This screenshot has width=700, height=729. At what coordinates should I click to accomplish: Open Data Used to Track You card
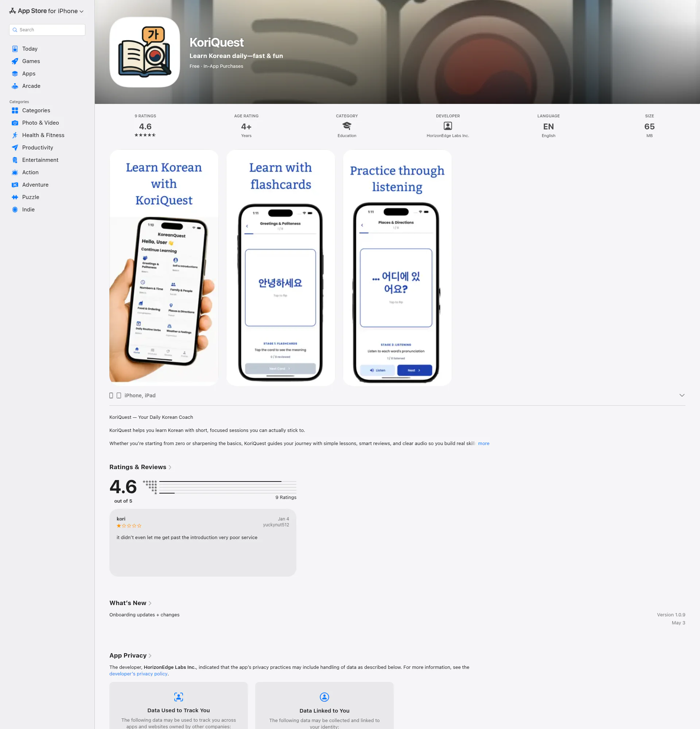click(179, 705)
